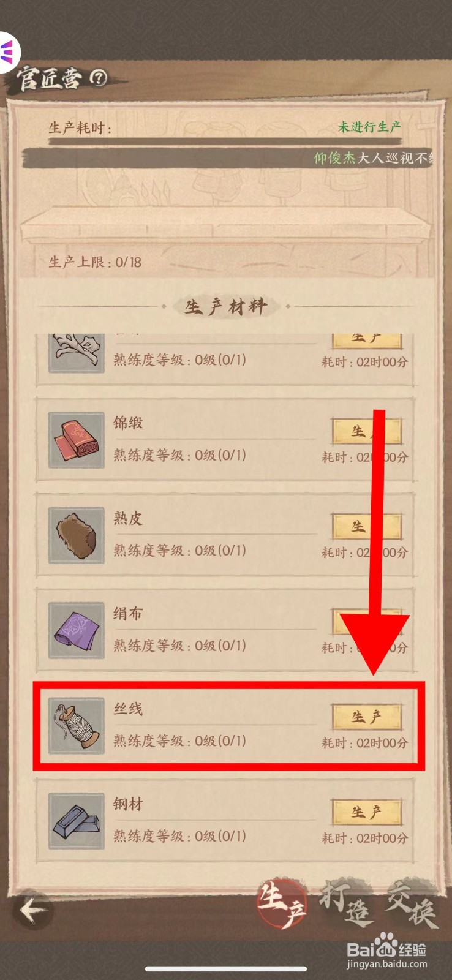The width and height of the screenshot is (452, 980).
Task: Tap the 生产耗时 progress bar
Action: pyautogui.click(x=225, y=141)
